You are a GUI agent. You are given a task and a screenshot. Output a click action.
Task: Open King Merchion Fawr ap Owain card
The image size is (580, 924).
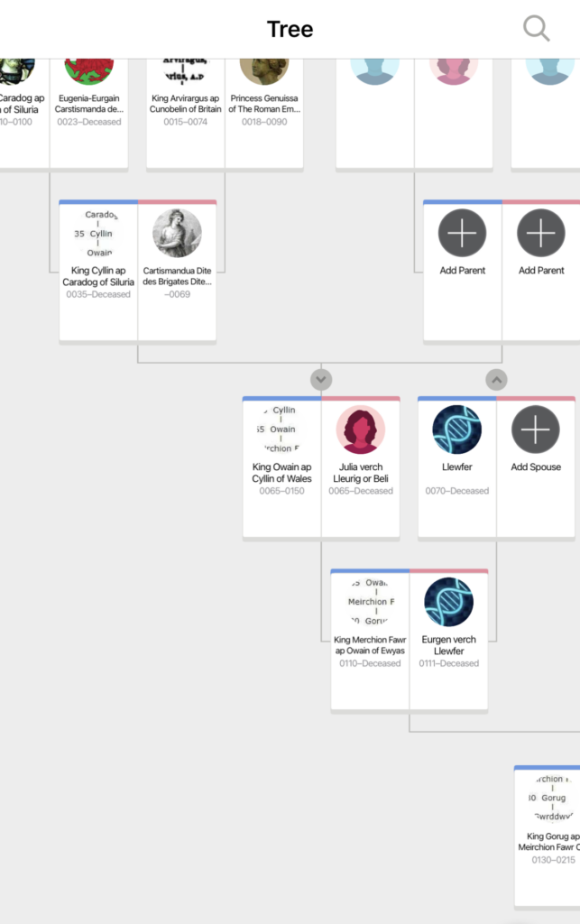[370, 645]
